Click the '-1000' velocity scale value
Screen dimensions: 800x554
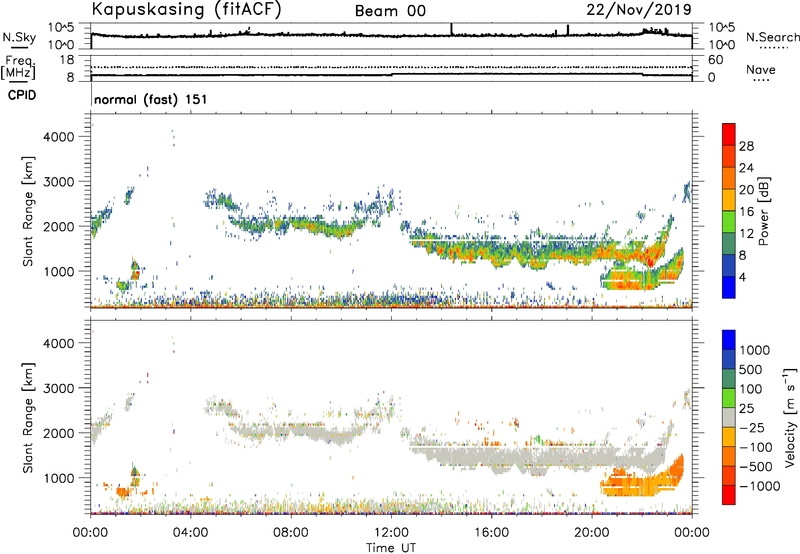pyautogui.click(x=760, y=486)
